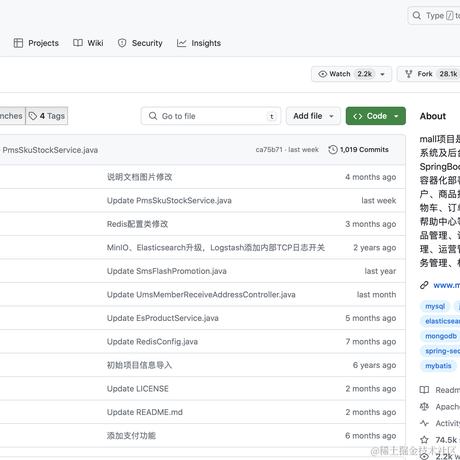Image resolution: width=460 pixels, height=460 pixels.
Task: Click the star icon beside 74.5k
Action: (x=424, y=440)
